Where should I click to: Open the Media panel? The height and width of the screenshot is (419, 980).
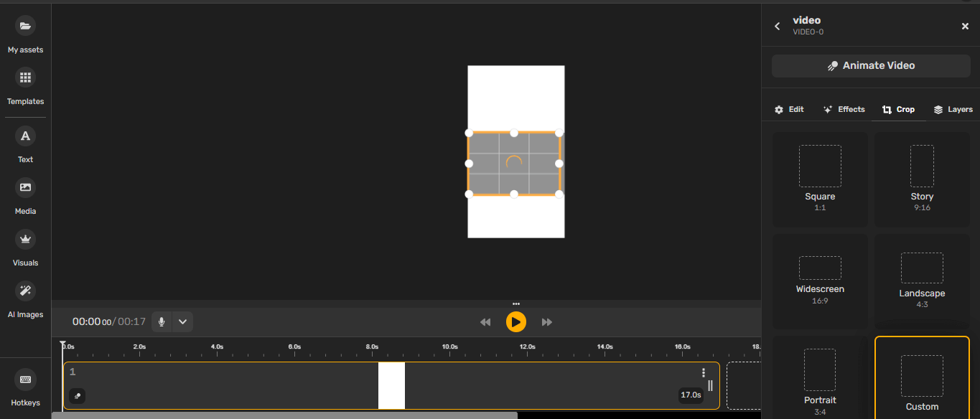point(25,194)
